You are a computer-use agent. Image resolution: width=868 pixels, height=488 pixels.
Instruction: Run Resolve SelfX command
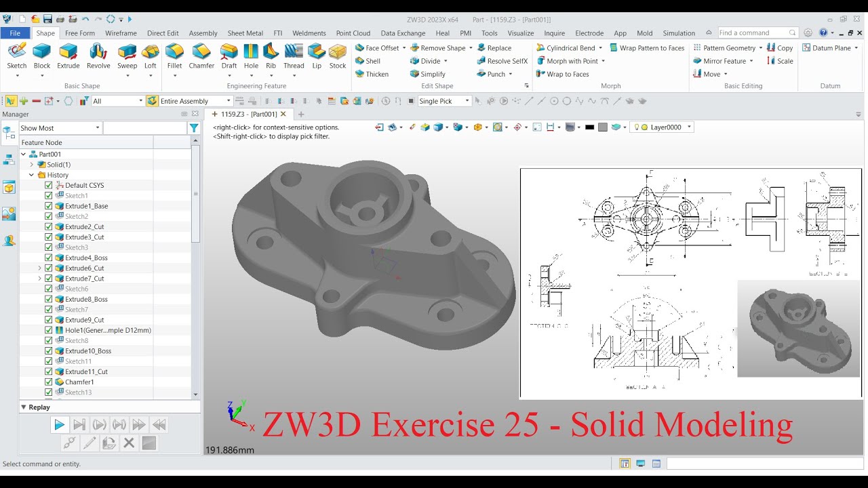click(502, 61)
